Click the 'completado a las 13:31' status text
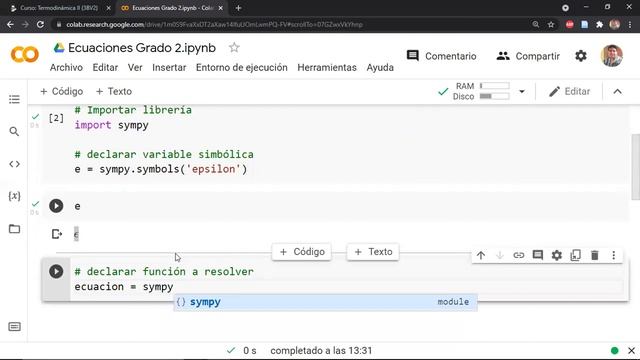 click(321, 351)
